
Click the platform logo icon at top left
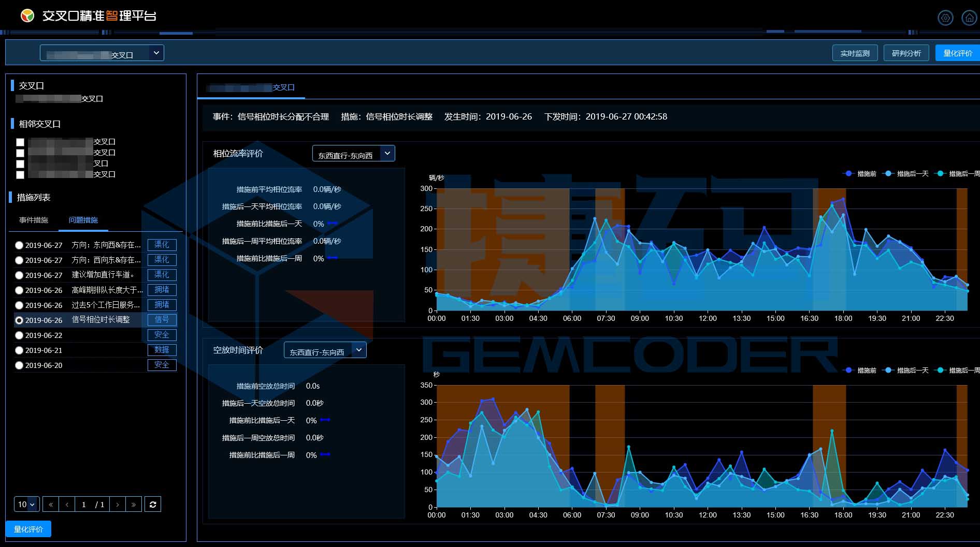click(27, 16)
